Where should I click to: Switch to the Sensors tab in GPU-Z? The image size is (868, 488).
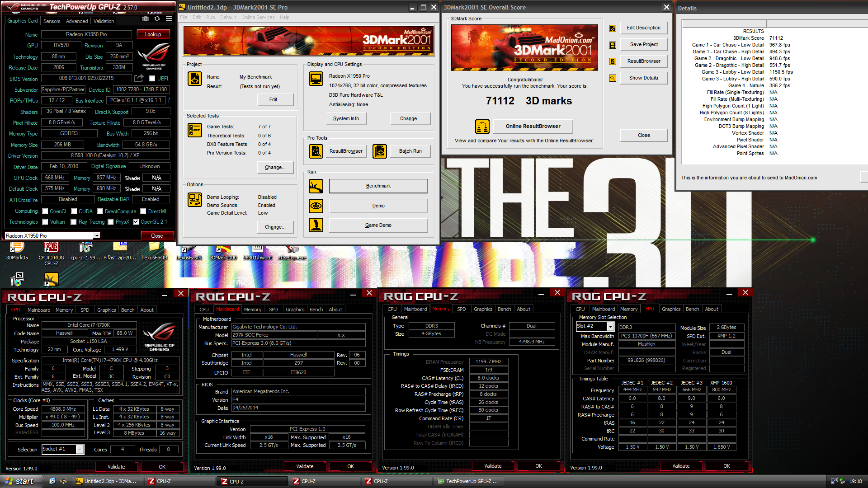(52, 21)
